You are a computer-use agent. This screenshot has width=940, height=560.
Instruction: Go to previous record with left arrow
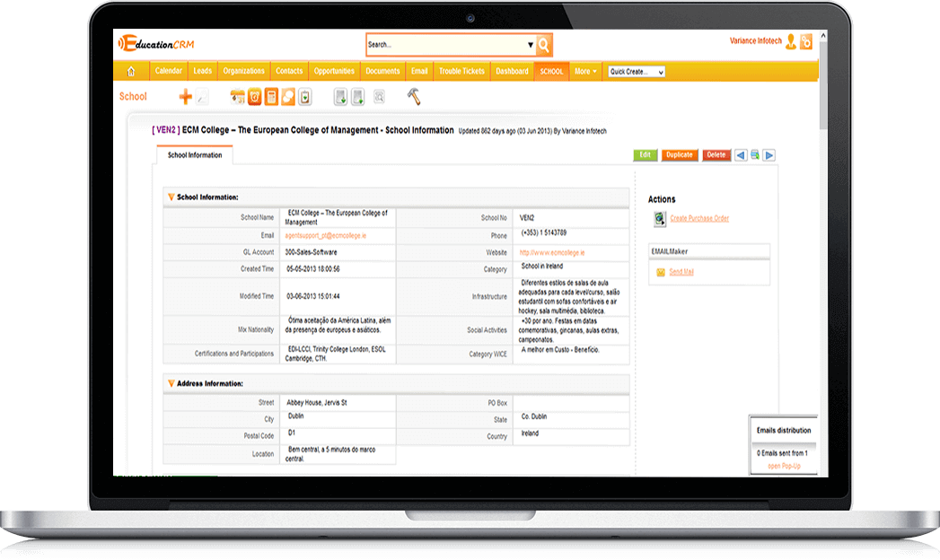point(741,155)
